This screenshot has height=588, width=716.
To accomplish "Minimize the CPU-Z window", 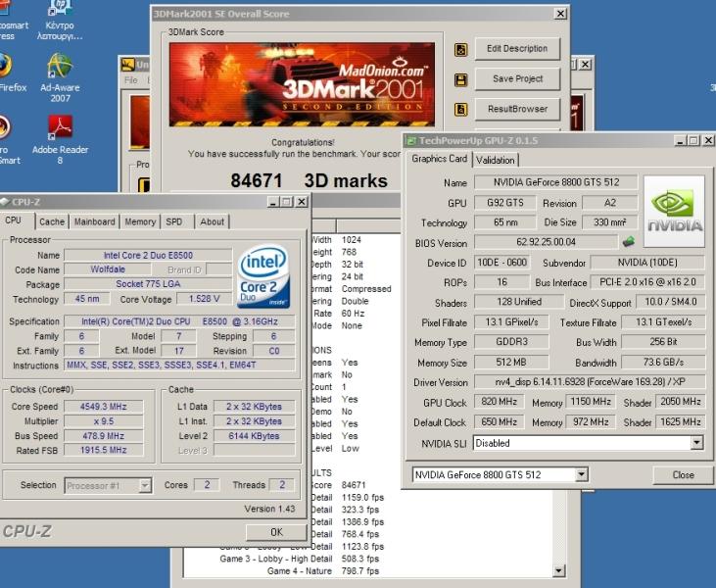I will 273,202.
